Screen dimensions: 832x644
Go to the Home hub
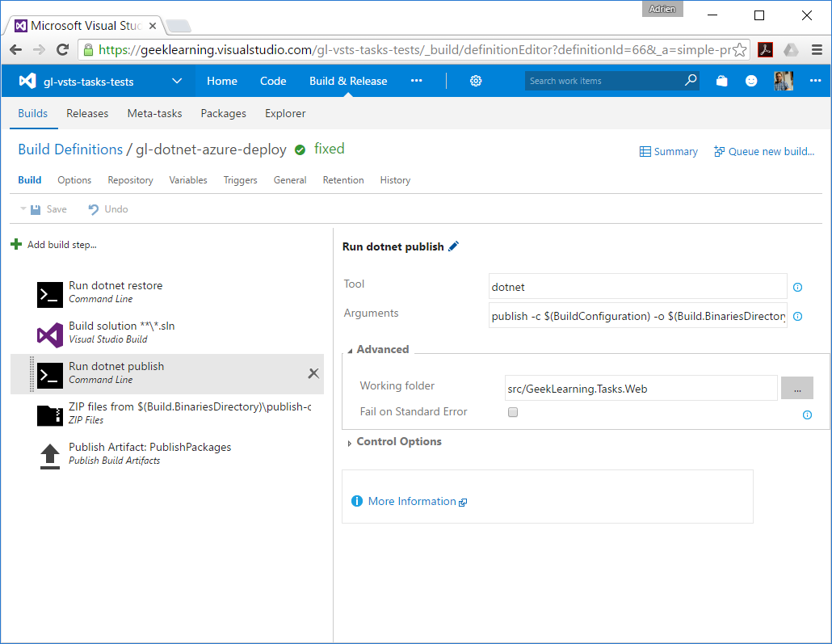(222, 81)
